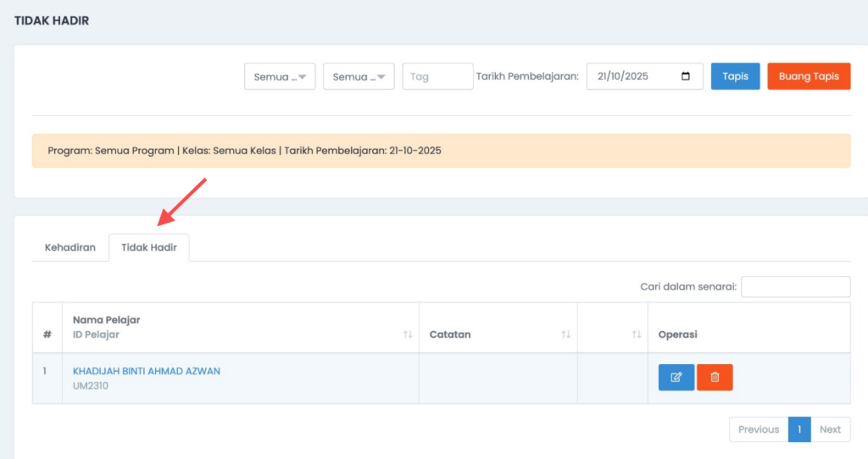The height and width of the screenshot is (459, 868).
Task: Click the blue edit icon for Khadijah
Action: point(676,377)
